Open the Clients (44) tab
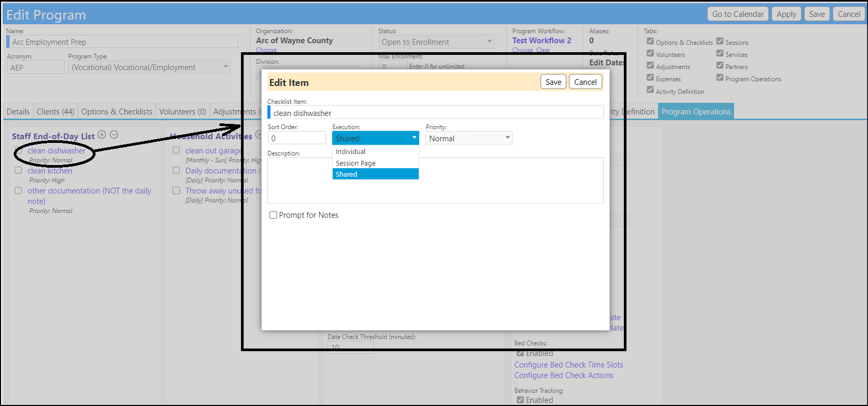This screenshot has height=406, width=868. (55, 111)
